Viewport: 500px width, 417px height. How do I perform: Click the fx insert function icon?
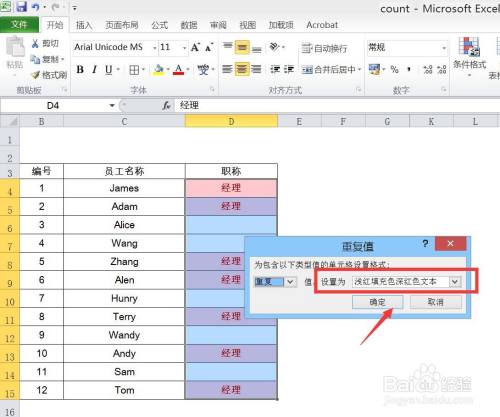[x=167, y=106]
